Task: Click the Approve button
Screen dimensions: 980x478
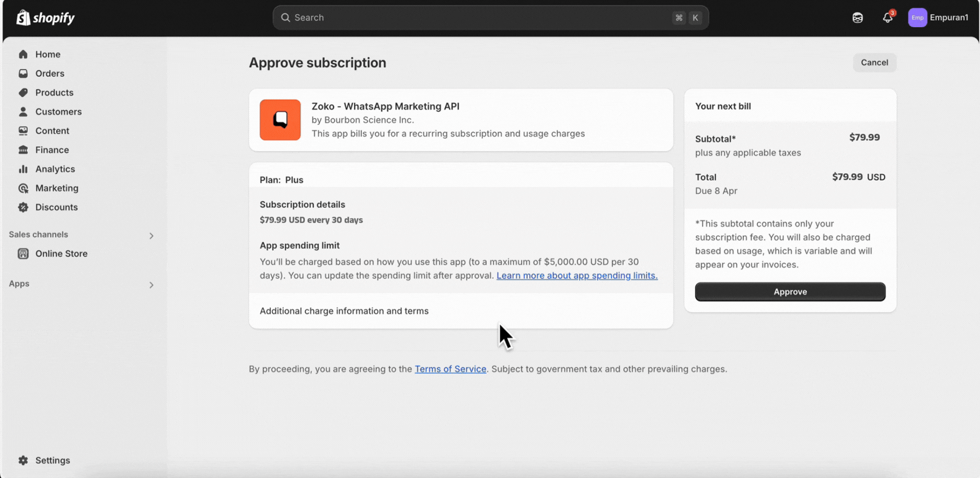Action: [x=790, y=292]
